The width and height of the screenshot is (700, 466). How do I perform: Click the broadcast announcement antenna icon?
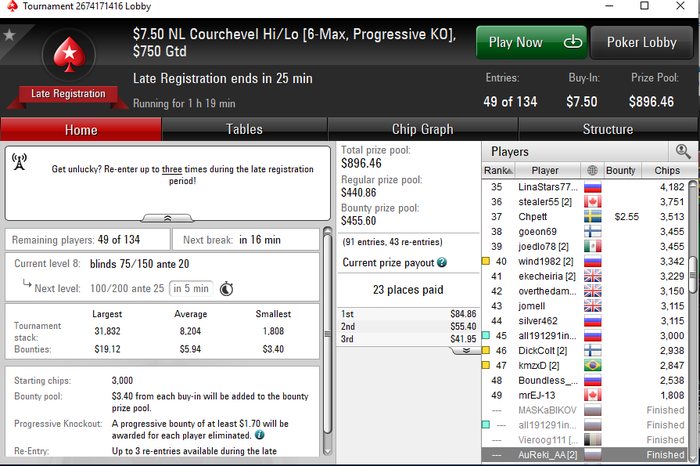point(19,162)
